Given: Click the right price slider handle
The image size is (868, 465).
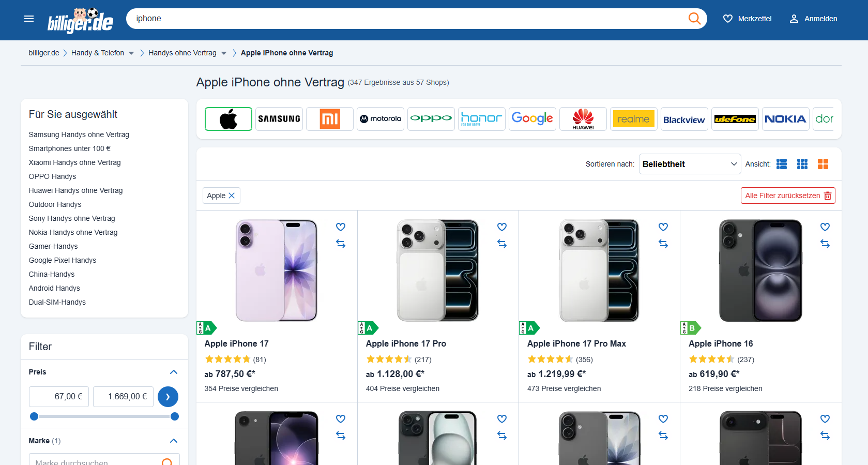Looking at the screenshot, I should [x=175, y=416].
